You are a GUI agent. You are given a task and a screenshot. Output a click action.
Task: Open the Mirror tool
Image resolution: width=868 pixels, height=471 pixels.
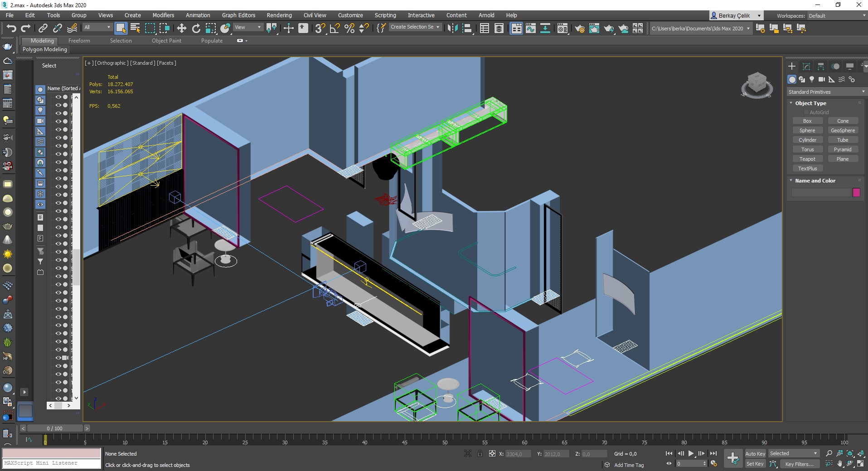tap(452, 29)
